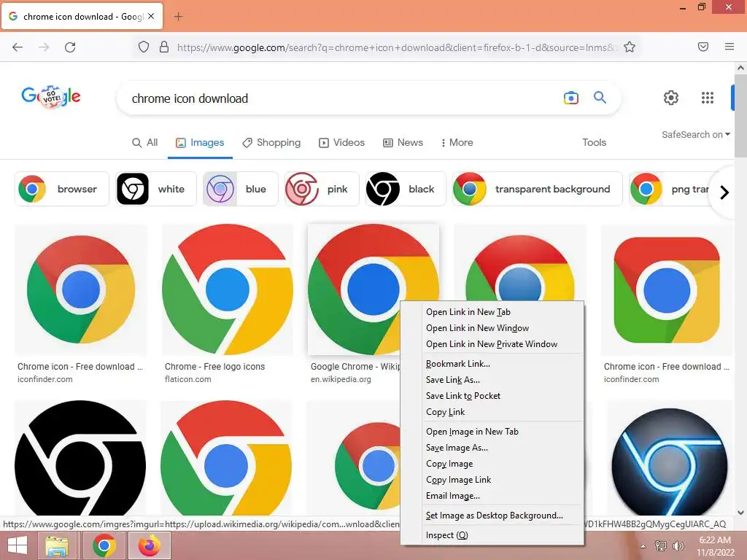Switch to the Shopping tab
This screenshot has height=560, width=747.
coord(271,142)
